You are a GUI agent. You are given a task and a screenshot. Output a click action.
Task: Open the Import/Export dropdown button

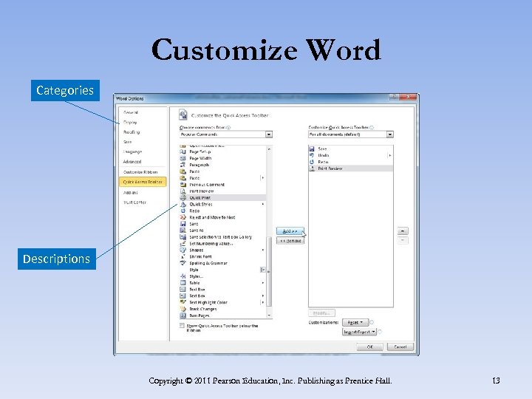click(359, 332)
